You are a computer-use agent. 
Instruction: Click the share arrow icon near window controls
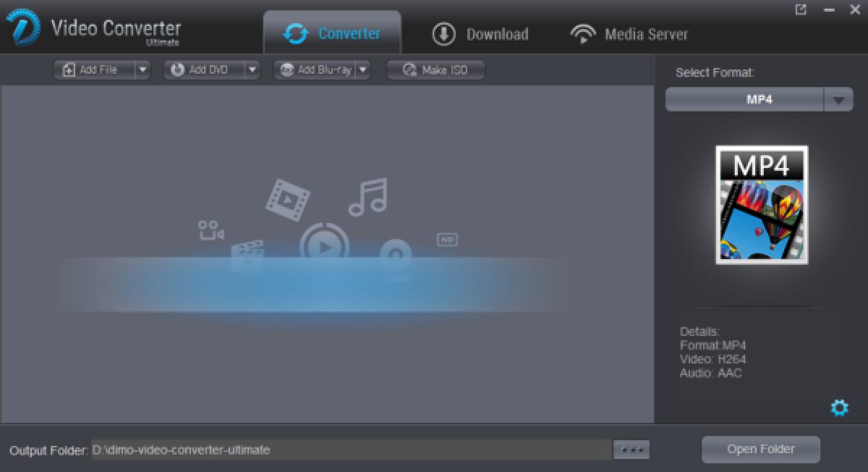[x=801, y=10]
